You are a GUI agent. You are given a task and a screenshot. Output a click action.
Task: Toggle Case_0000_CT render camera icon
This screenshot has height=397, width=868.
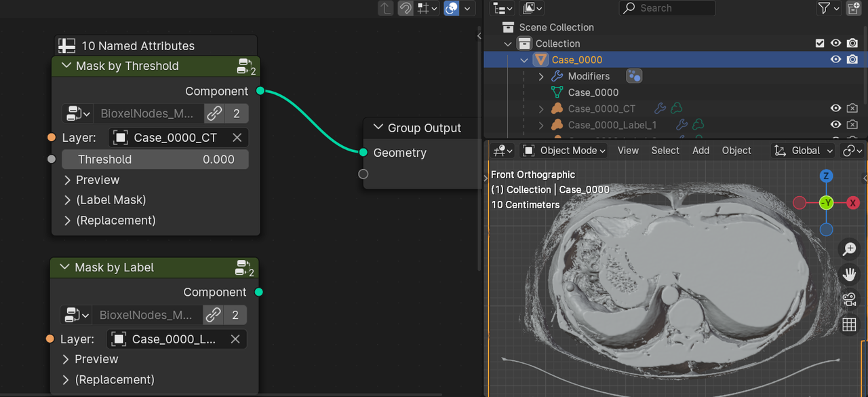click(852, 109)
